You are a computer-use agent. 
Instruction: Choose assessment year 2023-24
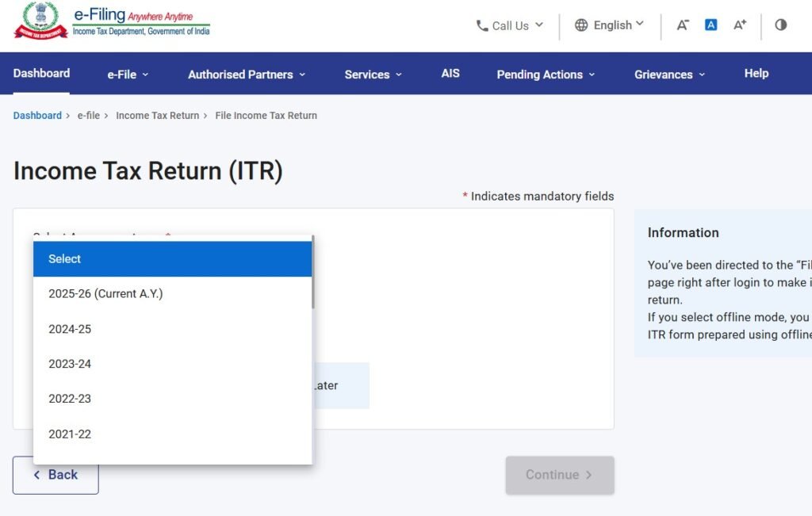click(70, 364)
